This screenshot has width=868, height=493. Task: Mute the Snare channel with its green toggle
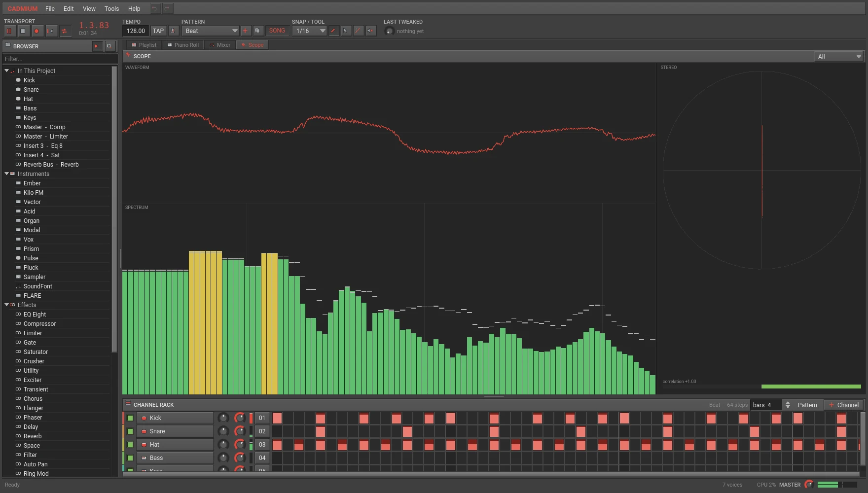point(130,431)
